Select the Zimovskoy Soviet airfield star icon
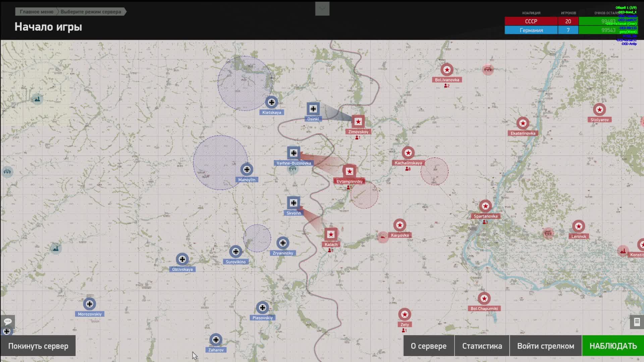644x362 pixels. tap(358, 122)
